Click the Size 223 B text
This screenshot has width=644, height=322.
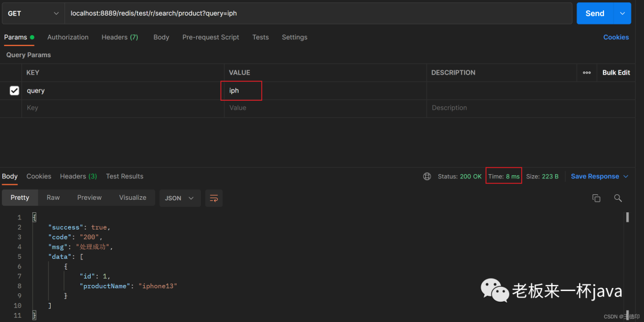point(542,176)
